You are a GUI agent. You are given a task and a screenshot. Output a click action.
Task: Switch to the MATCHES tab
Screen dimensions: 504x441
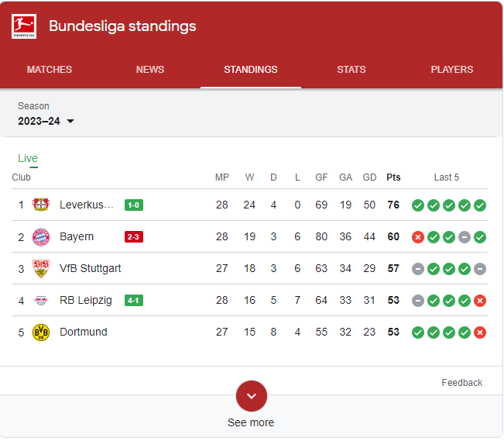pos(50,70)
